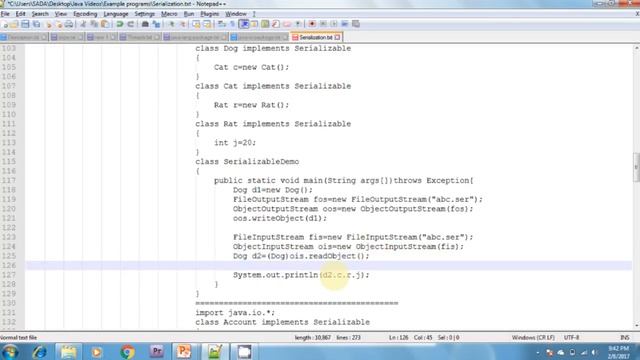The image size is (640, 360).
Task: Open Internet Explorer from the taskbar
Action: tap(40, 352)
